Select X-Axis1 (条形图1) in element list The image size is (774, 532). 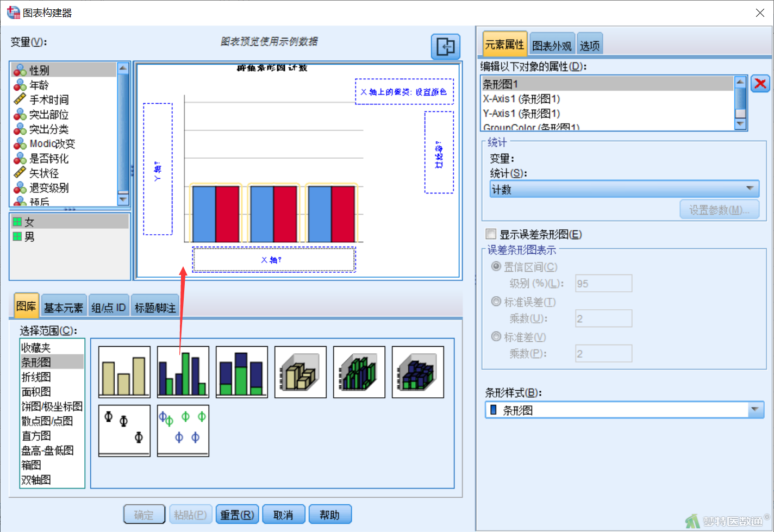[608, 98]
